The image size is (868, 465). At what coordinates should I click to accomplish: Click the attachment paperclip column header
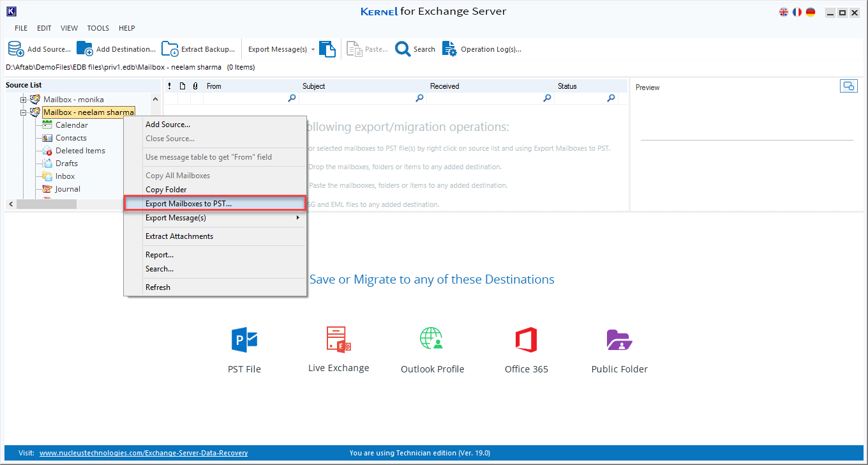tap(195, 86)
